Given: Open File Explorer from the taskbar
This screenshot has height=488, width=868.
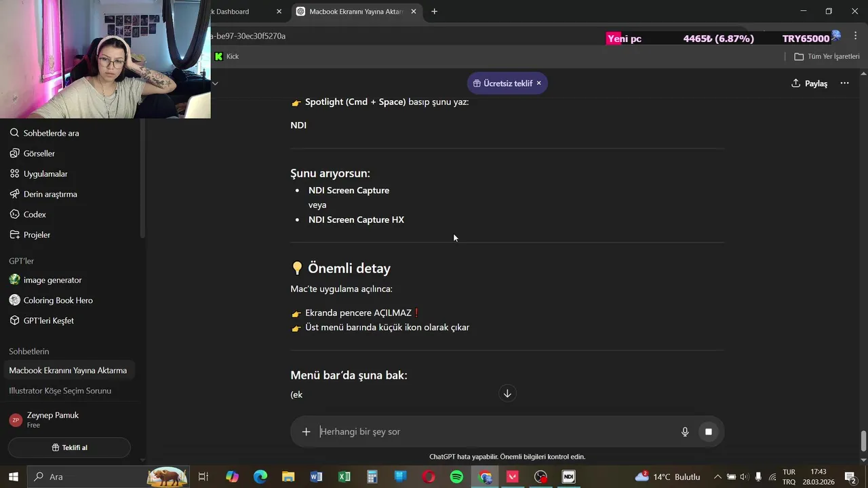Looking at the screenshot, I should 288,476.
